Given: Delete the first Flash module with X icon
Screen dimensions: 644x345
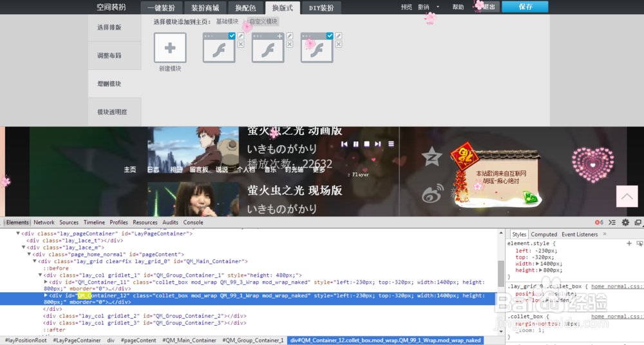Looking at the screenshot, I should coord(241,44).
